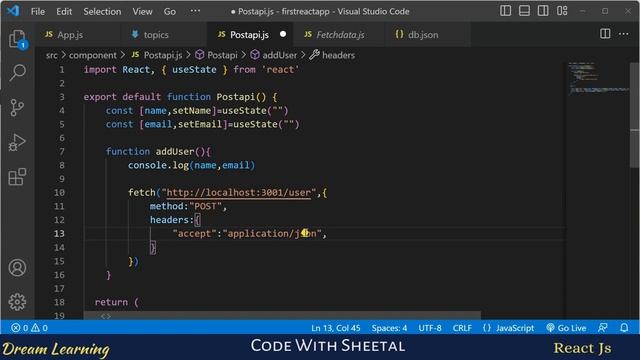The image size is (640, 360).
Task: Click the horizontal editor scrollbar
Action: pos(282,316)
